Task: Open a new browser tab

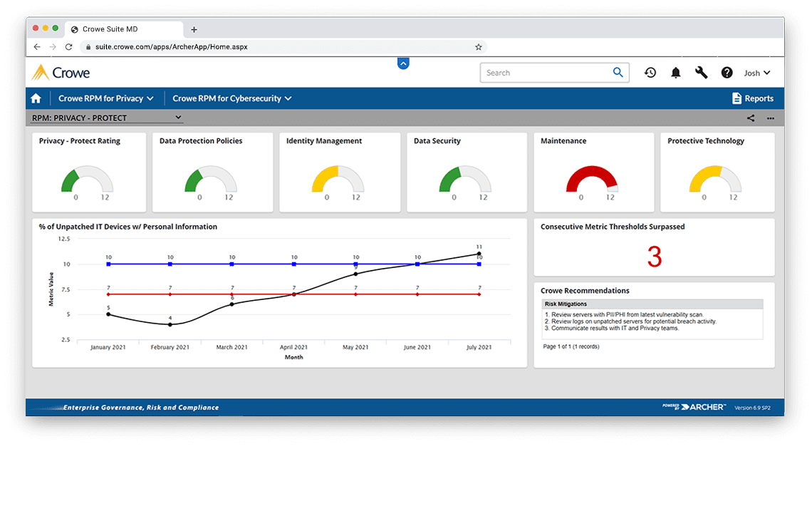Action: point(193,29)
